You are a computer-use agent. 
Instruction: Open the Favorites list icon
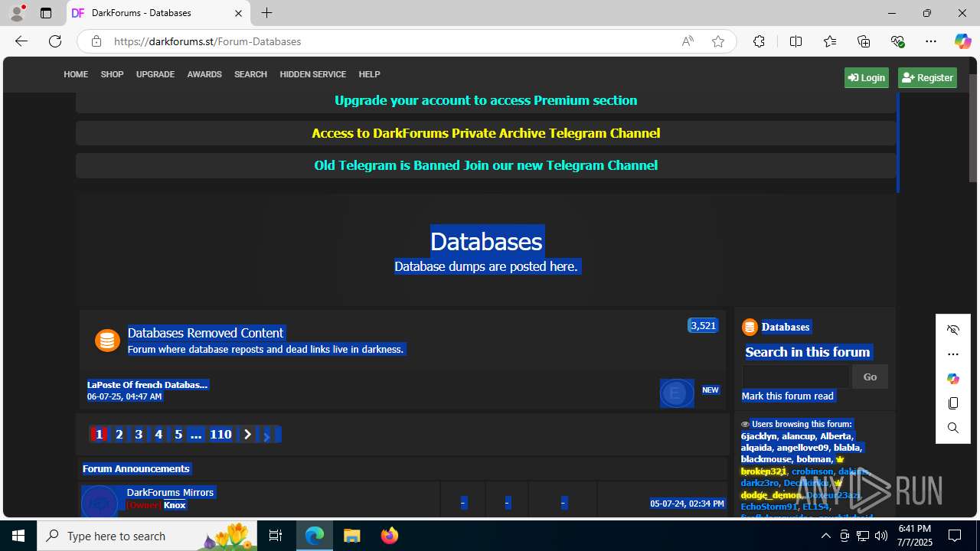[x=830, y=41]
